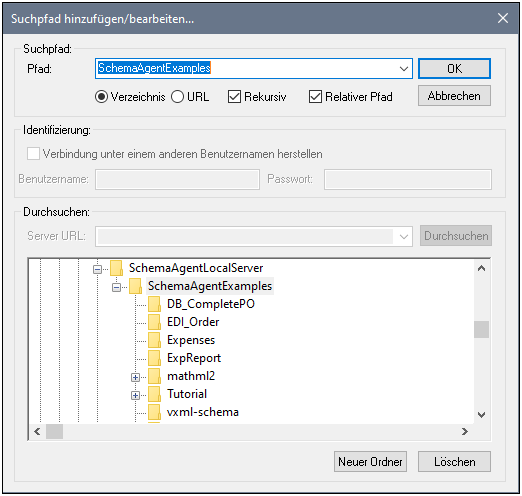Select the Tutorial folder row

click(187, 394)
